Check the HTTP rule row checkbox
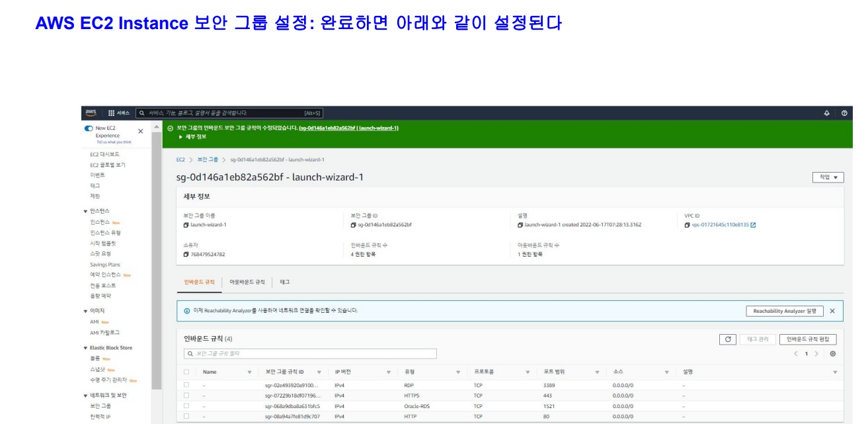The image size is (868, 424). tap(186, 417)
